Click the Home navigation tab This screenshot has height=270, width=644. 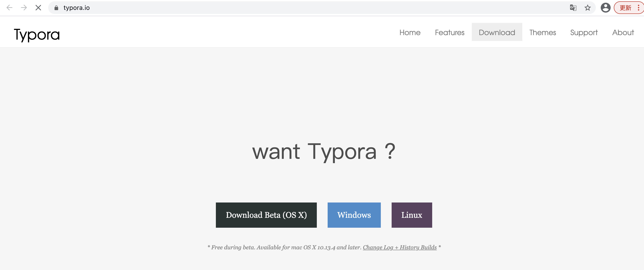coord(410,32)
